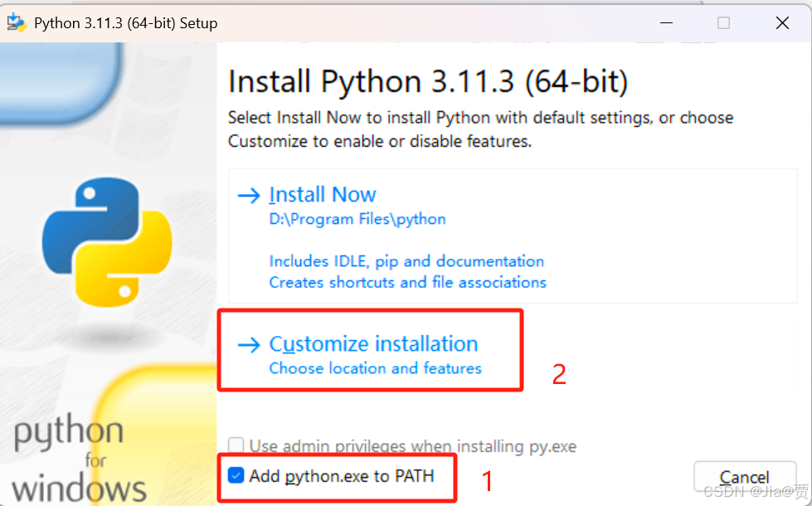Open Install Now
The image size is (812, 506).
tap(322, 194)
